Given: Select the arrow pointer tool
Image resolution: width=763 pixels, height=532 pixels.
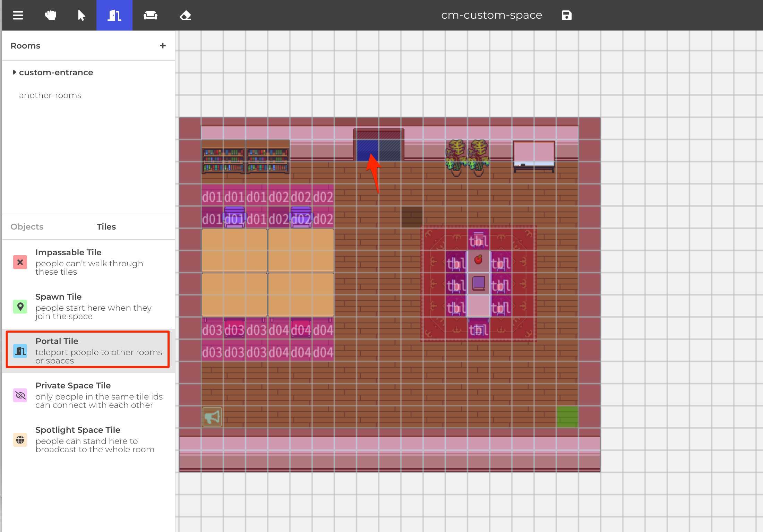Looking at the screenshot, I should point(82,15).
